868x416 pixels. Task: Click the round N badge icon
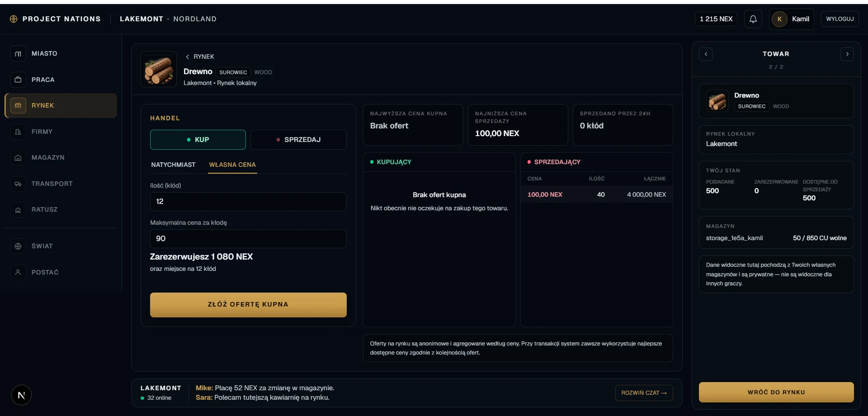[x=21, y=395]
